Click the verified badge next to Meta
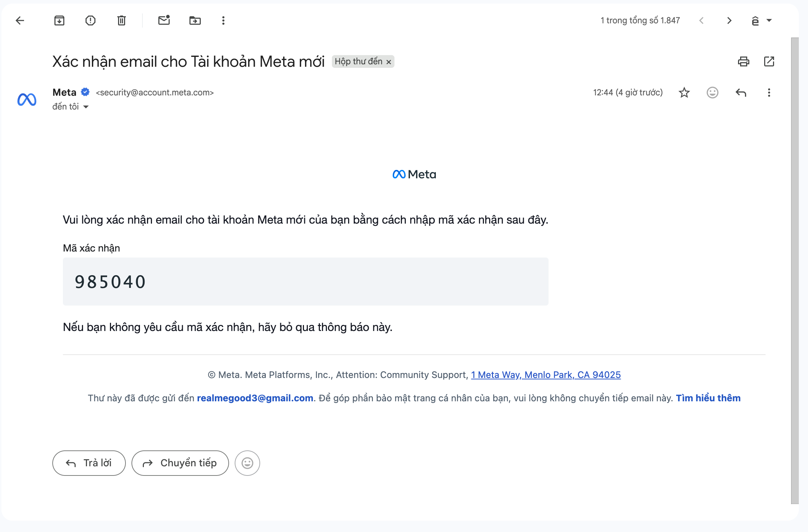The image size is (808, 532). click(85, 92)
